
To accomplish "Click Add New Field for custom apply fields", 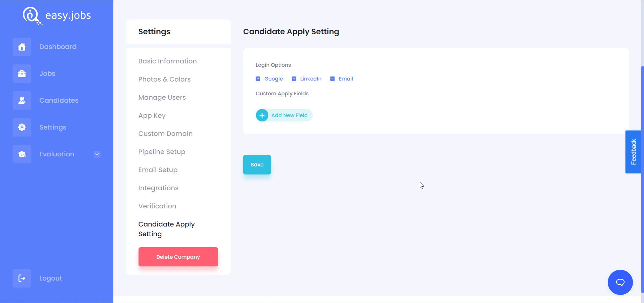I will [283, 115].
